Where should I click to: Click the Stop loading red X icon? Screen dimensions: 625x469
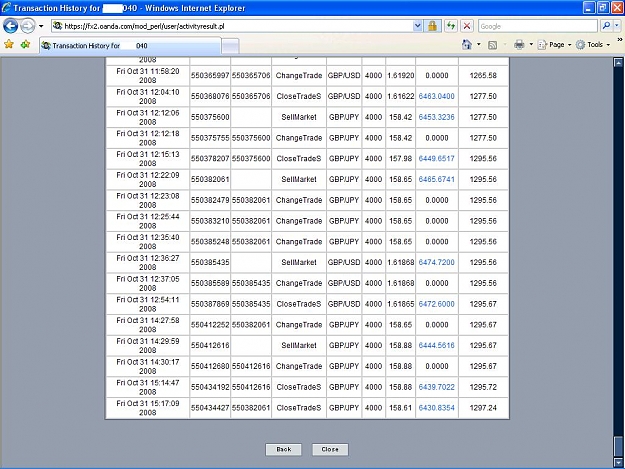point(467,26)
